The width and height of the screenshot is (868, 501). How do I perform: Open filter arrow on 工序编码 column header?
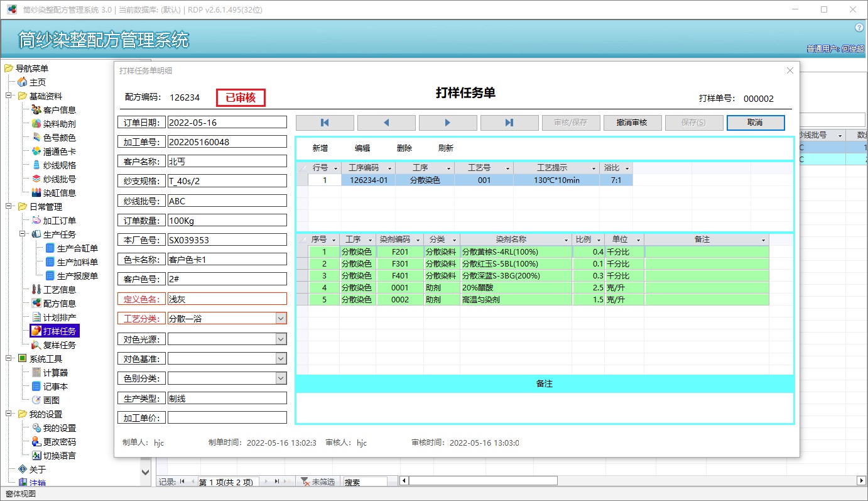coord(389,168)
